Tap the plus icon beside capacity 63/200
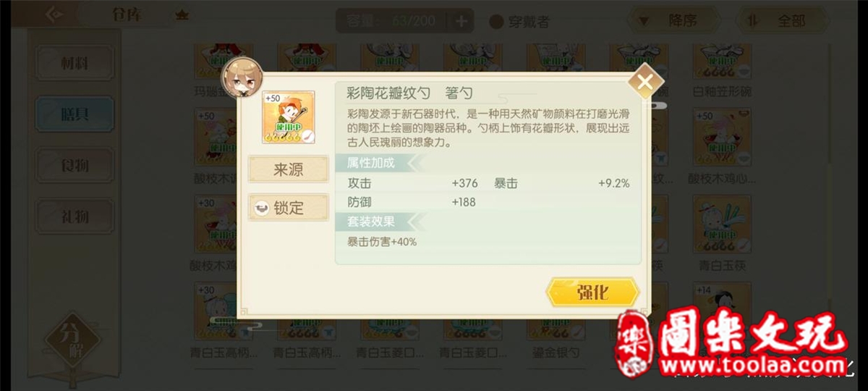The height and width of the screenshot is (391, 868). click(461, 21)
